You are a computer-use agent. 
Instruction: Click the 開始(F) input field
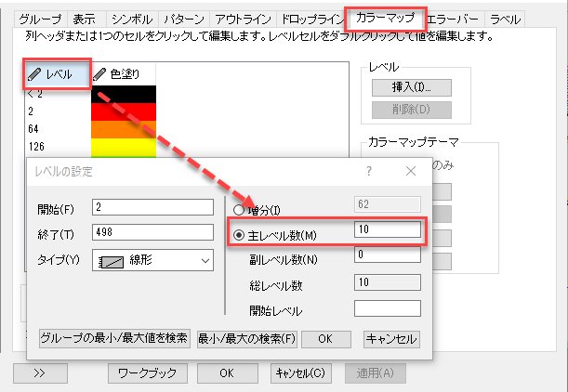click(x=152, y=207)
